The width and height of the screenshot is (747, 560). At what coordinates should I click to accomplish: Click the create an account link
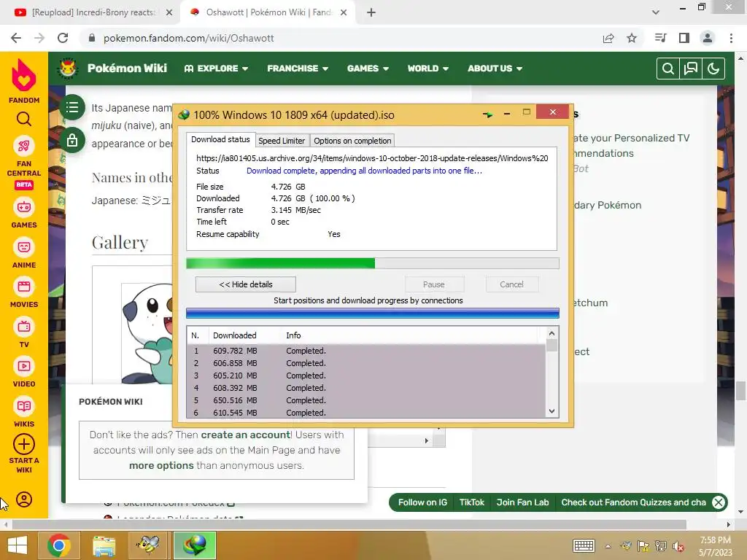click(245, 435)
